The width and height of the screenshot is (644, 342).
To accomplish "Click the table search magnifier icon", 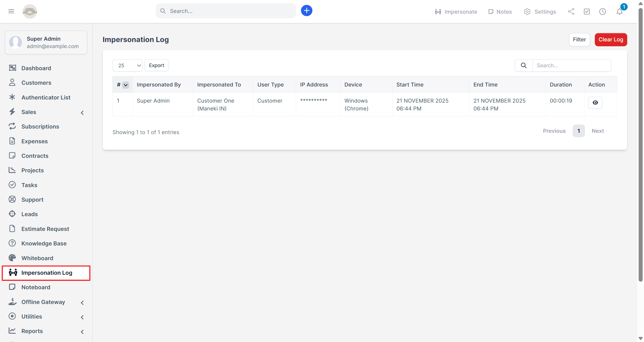I will click(x=523, y=65).
